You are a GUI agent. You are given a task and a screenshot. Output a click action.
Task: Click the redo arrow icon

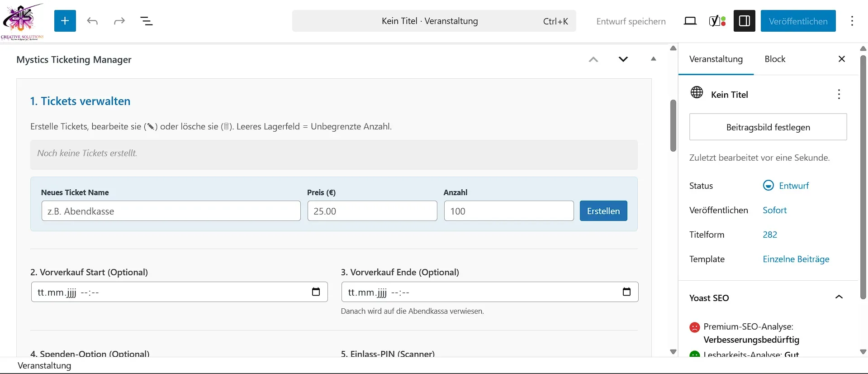[119, 21]
